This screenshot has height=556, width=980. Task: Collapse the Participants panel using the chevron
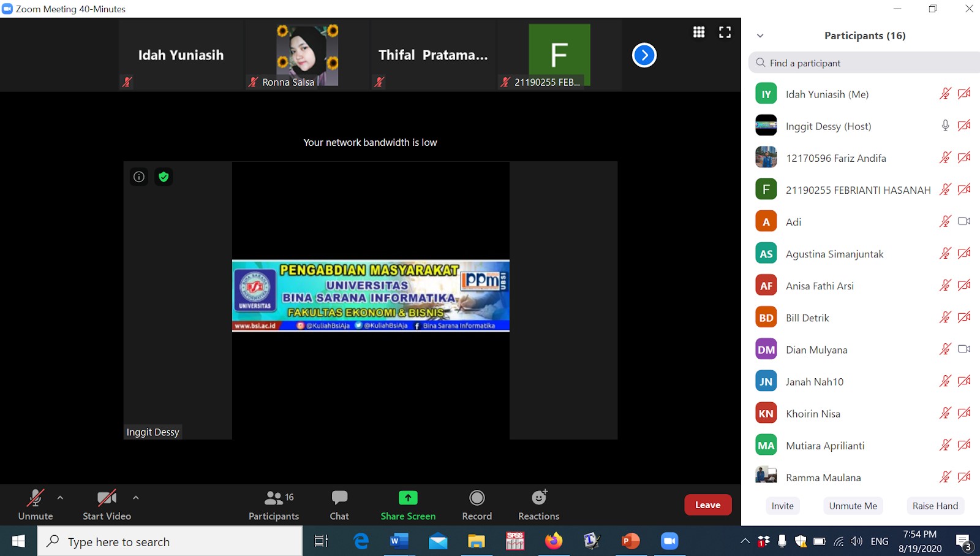pyautogui.click(x=760, y=36)
